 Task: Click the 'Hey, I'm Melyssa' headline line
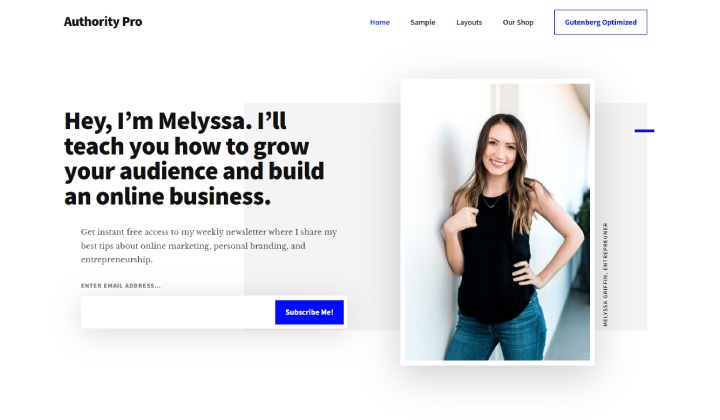(175, 122)
